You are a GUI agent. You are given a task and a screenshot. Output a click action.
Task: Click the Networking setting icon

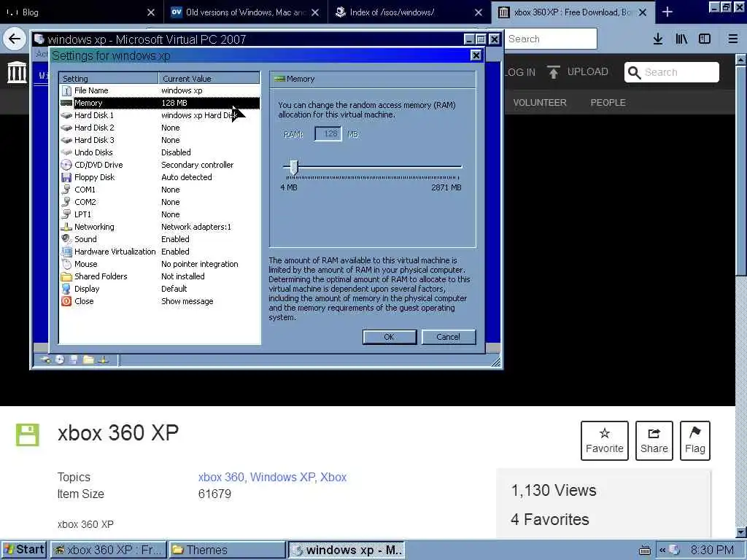[x=66, y=227]
